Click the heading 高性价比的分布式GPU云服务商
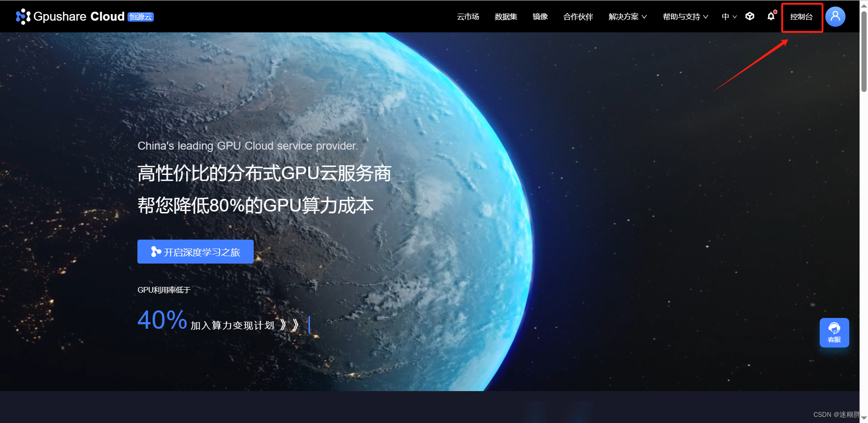Image resolution: width=868 pixels, height=423 pixels. tap(264, 173)
